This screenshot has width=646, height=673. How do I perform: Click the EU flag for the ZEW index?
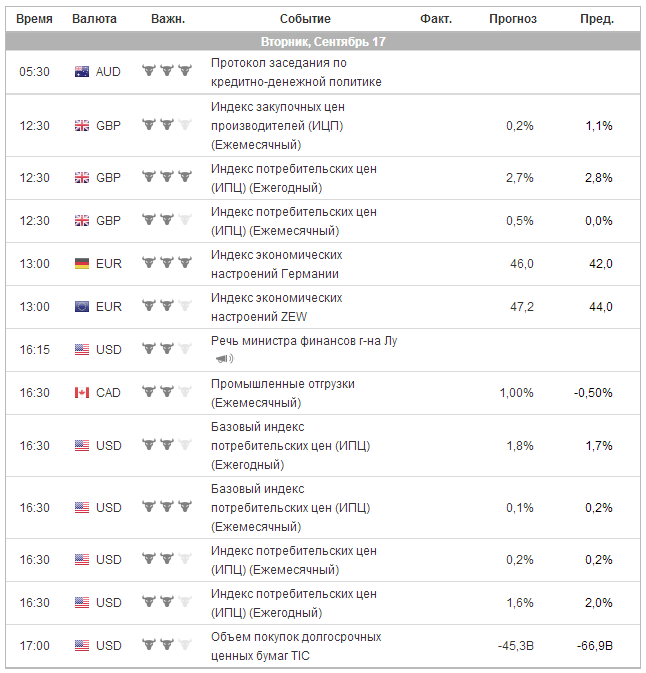(x=82, y=306)
